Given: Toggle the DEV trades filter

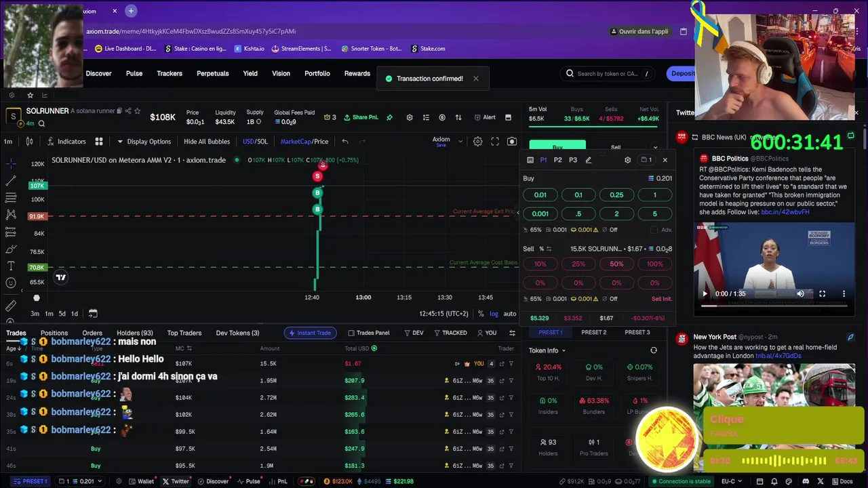Looking at the screenshot, I should [414, 333].
